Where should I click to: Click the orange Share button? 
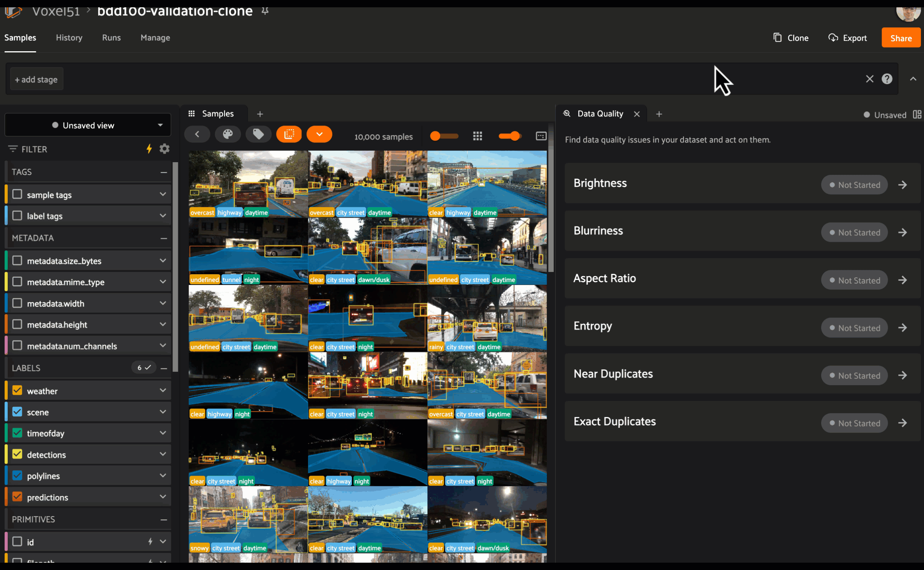click(901, 38)
